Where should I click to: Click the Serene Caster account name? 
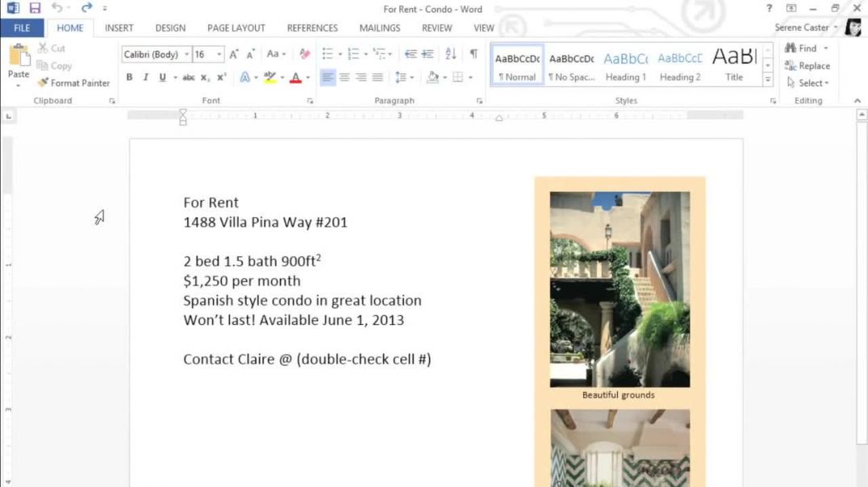[802, 27]
